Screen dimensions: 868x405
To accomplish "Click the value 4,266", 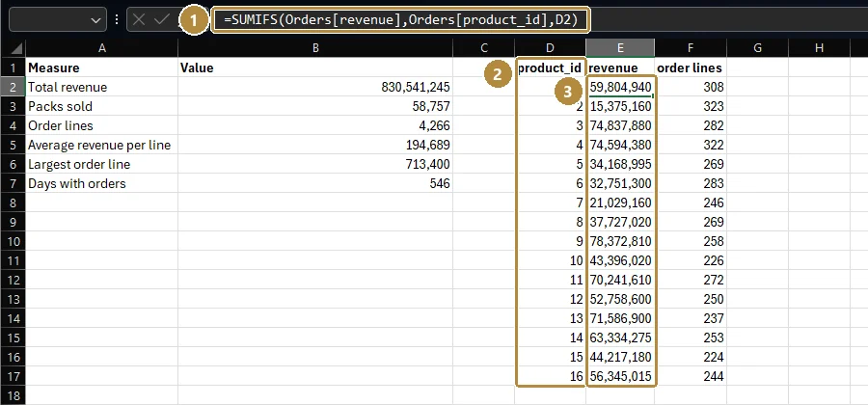I will (x=315, y=125).
